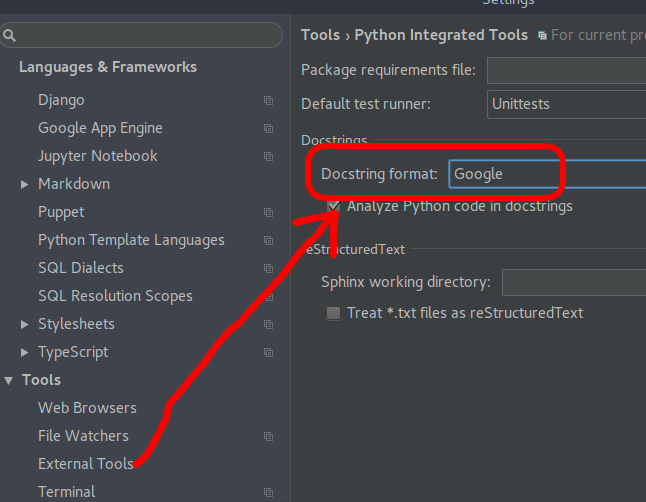Toggle Analyze Python code in docstrings checkbox

pyautogui.click(x=333, y=206)
